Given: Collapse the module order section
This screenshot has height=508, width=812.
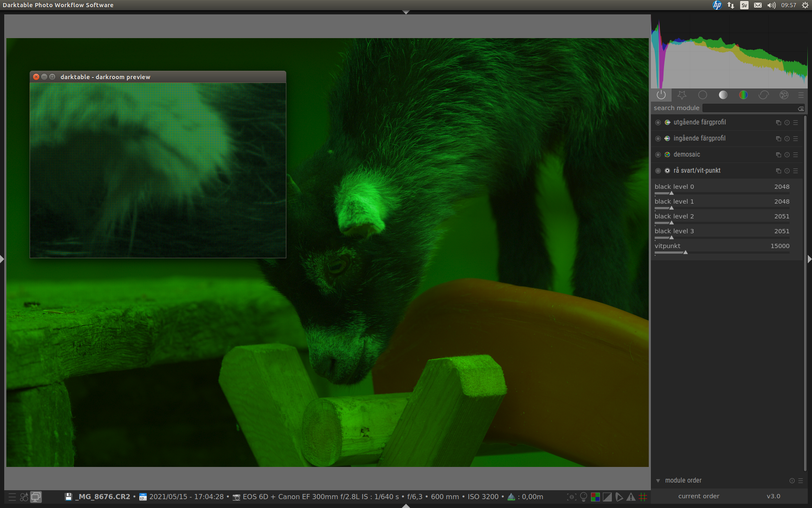Looking at the screenshot, I should coord(658,480).
